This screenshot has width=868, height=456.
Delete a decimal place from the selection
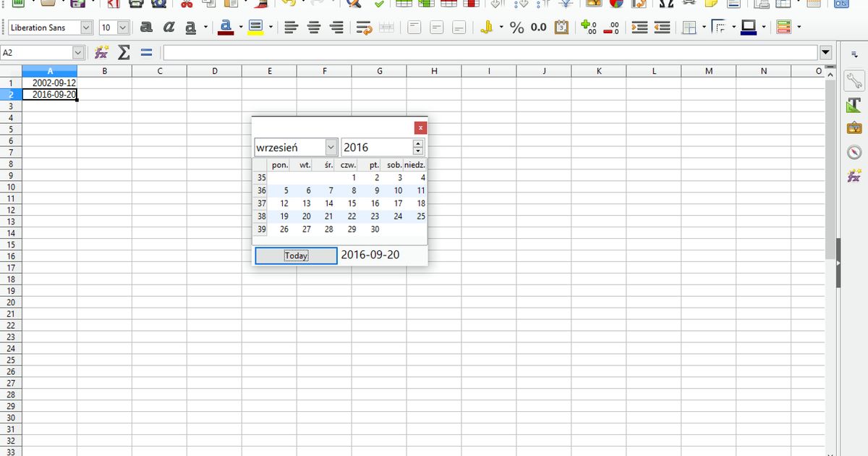(x=610, y=28)
